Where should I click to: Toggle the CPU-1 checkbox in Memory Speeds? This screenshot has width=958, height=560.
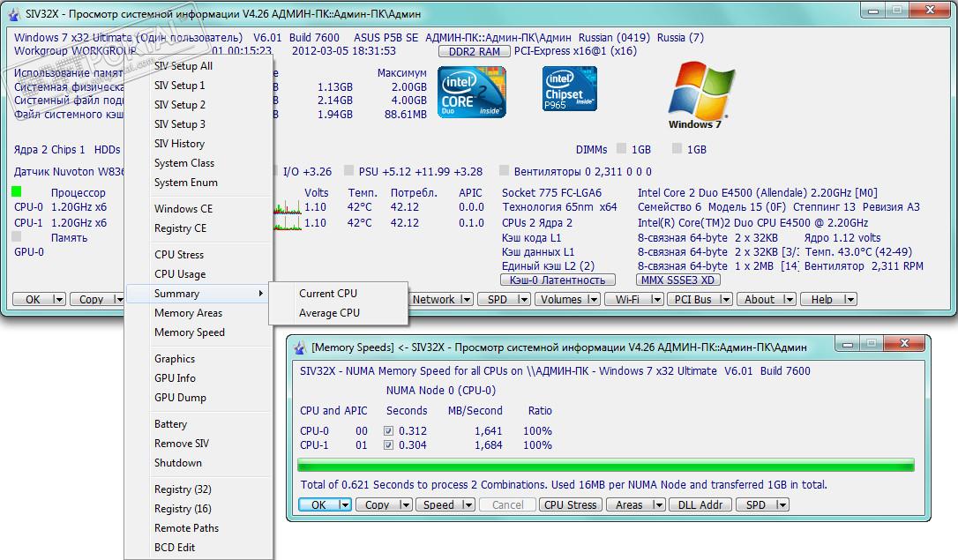pos(389,445)
